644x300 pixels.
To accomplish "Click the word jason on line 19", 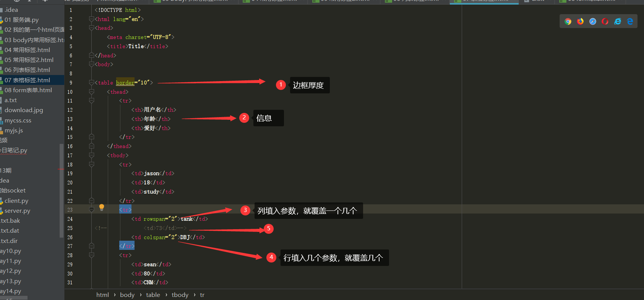I will (151, 173).
